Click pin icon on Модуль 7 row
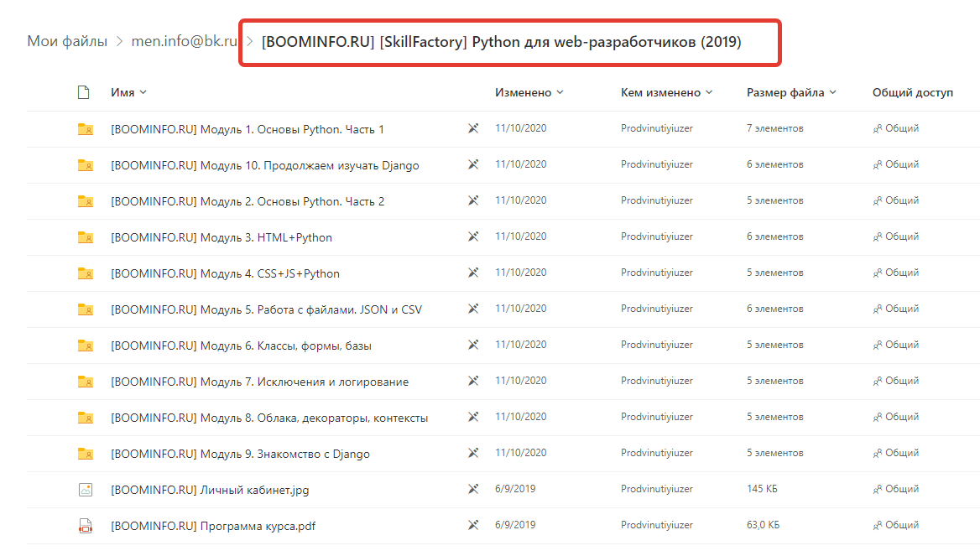Image resolution: width=980 pixels, height=556 pixels. pyautogui.click(x=473, y=381)
